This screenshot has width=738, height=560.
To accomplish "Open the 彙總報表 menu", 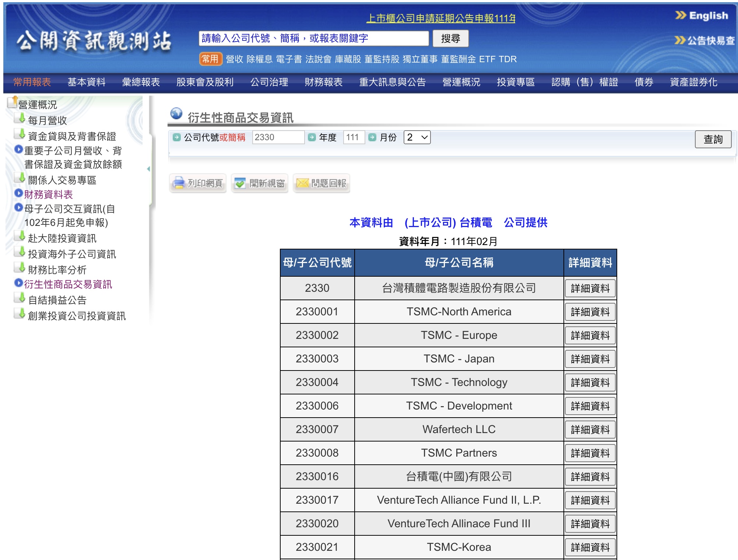I will [x=141, y=82].
